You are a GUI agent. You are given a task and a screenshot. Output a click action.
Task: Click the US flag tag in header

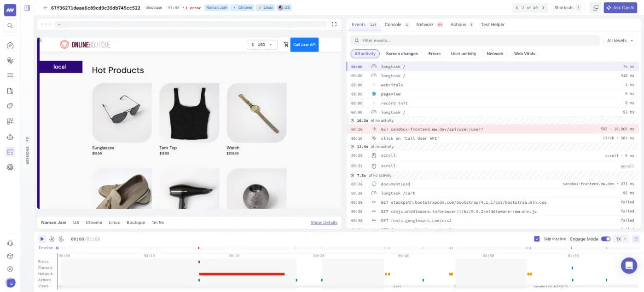[284, 8]
